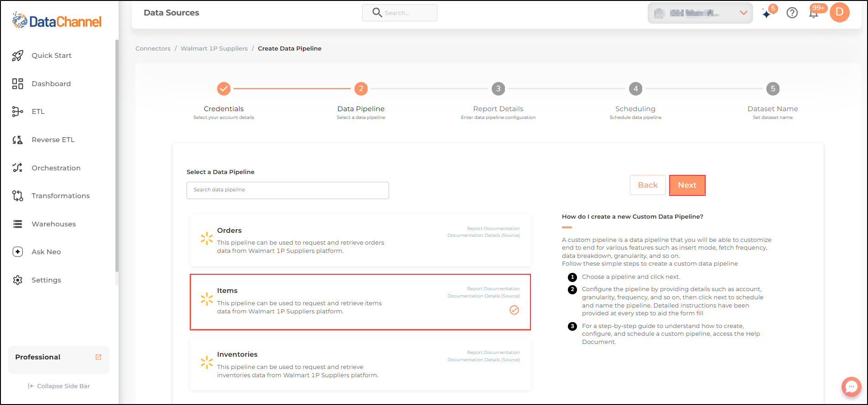The image size is (868, 405).
Task: Click the Items selected checkmark icon
Action: coord(514,310)
